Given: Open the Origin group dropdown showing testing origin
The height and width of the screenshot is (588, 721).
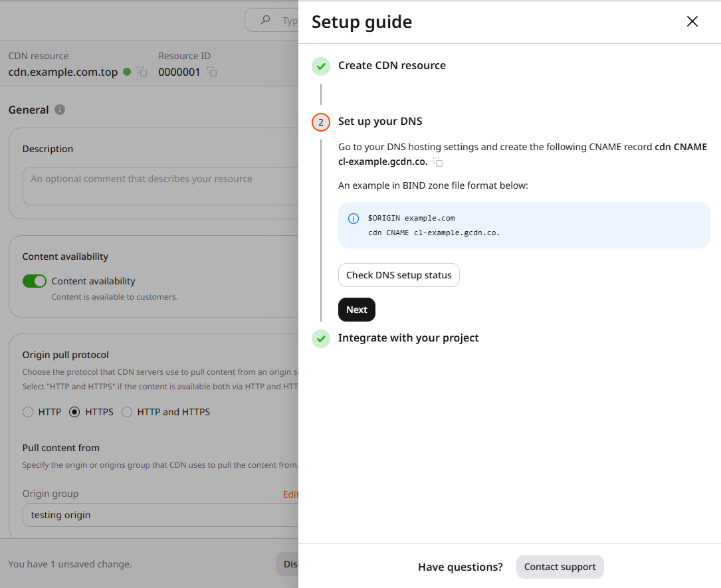Looking at the screenshot, I should pyautogui.click(x=160, y=515).
